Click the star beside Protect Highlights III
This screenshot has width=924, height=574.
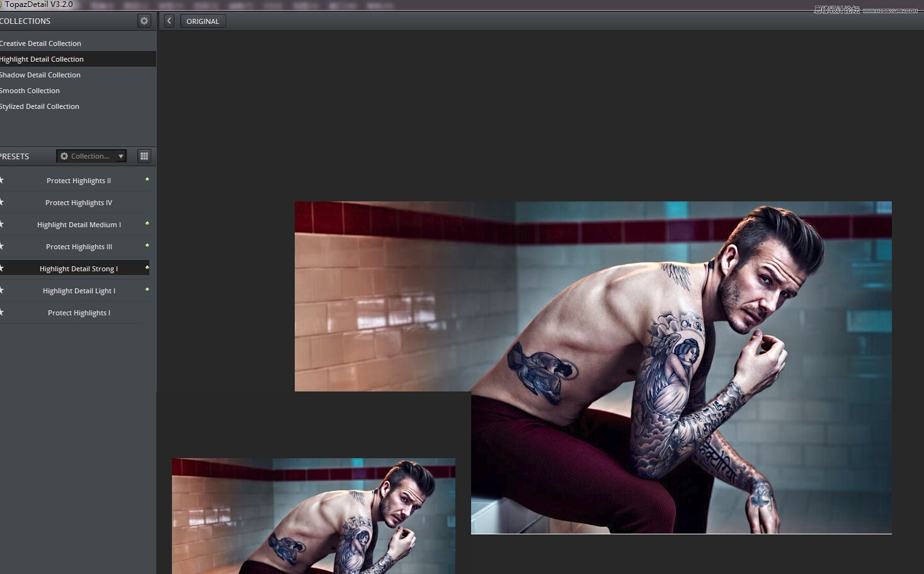point(2,246)
